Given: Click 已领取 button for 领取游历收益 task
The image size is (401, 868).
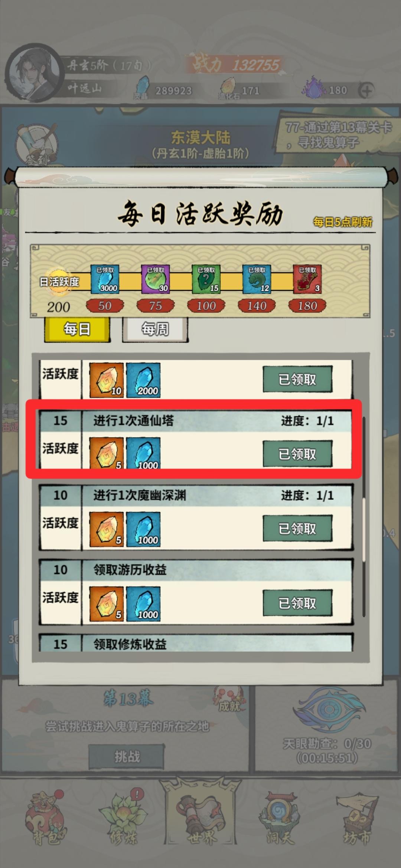Looking at the screenshot, I should [297, 603].
